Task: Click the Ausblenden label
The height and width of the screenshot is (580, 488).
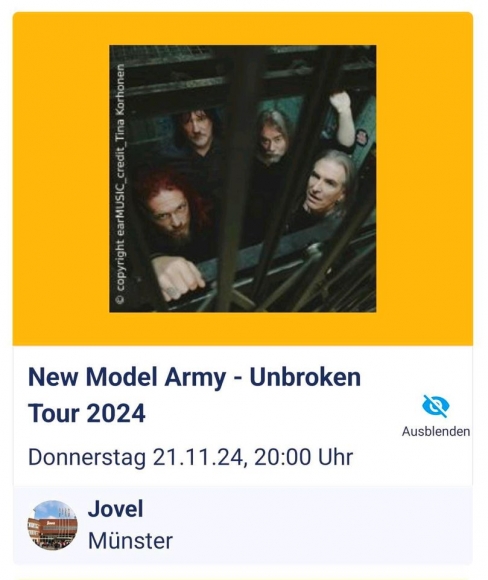Action: point(436,431)
